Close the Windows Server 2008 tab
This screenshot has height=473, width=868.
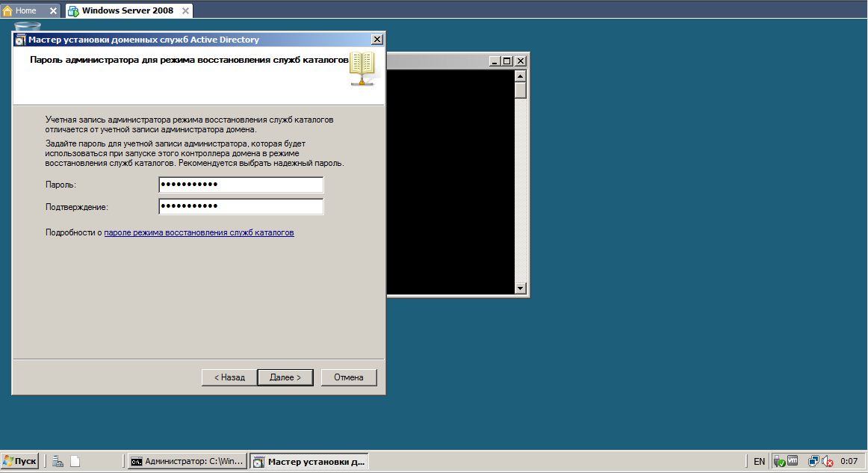[185, 10]
